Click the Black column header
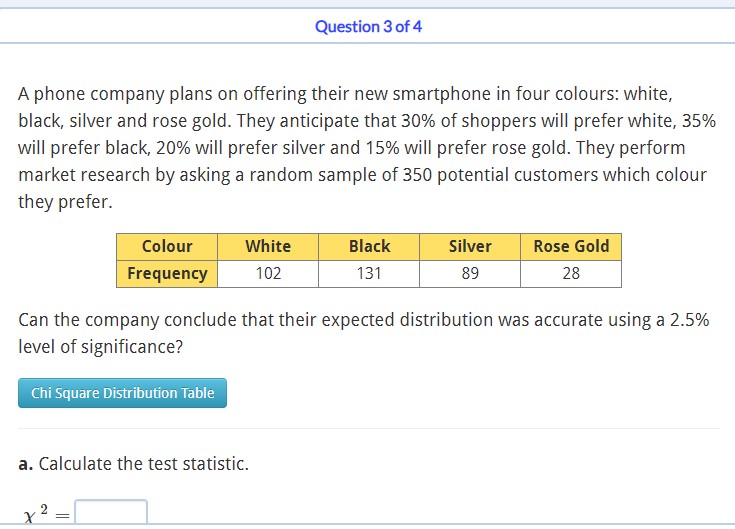The image size is (735, 529). coord(369,246)
